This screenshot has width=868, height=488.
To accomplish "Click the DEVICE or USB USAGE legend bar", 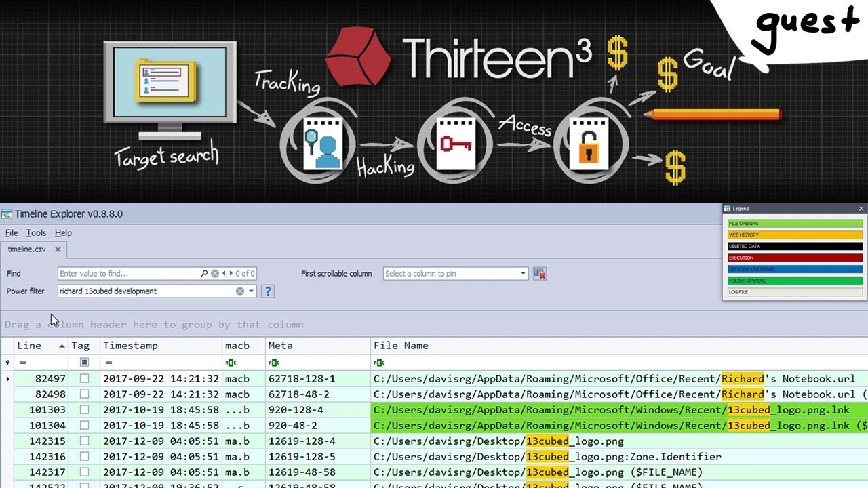I will [x=795, y=269].
